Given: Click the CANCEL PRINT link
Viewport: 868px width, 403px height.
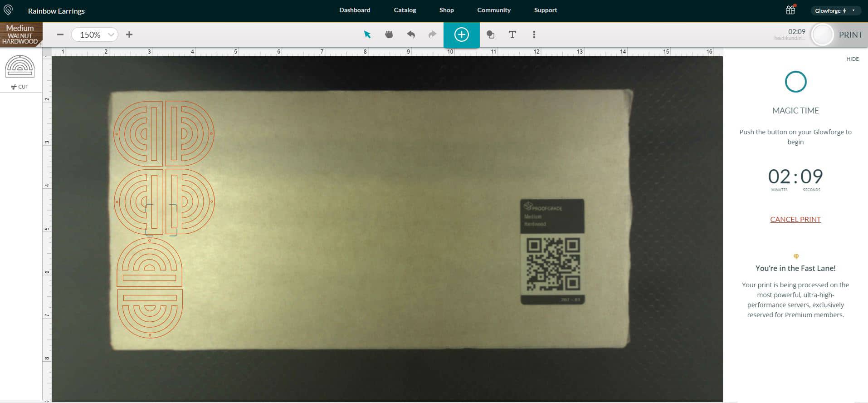Looking at the screenshot, I should coord(795,219).
